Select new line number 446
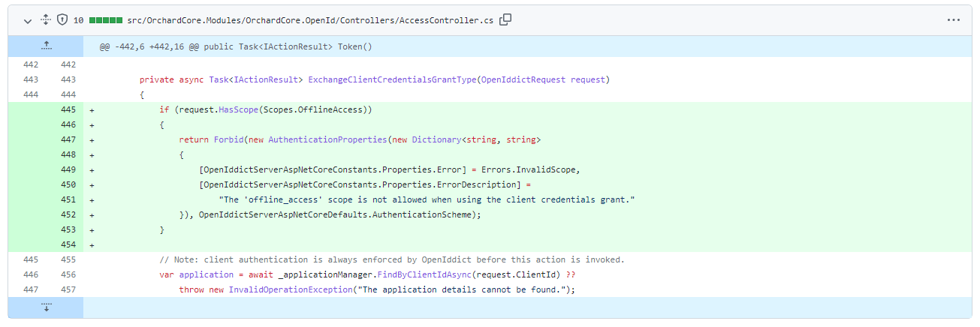Image resolution: width=980 pixels, height=327 pixels. click(68, 124)
